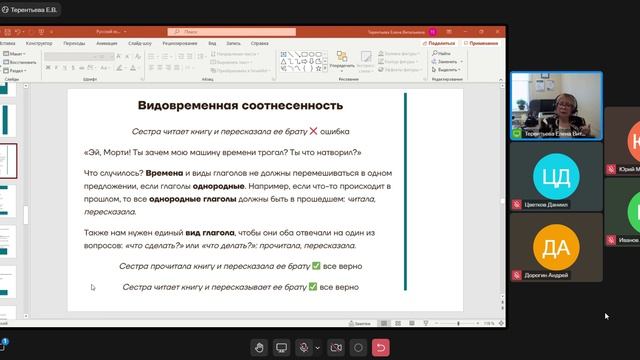Switch to slide sorter view icon
Screen dimensions: 640x360
398,323
